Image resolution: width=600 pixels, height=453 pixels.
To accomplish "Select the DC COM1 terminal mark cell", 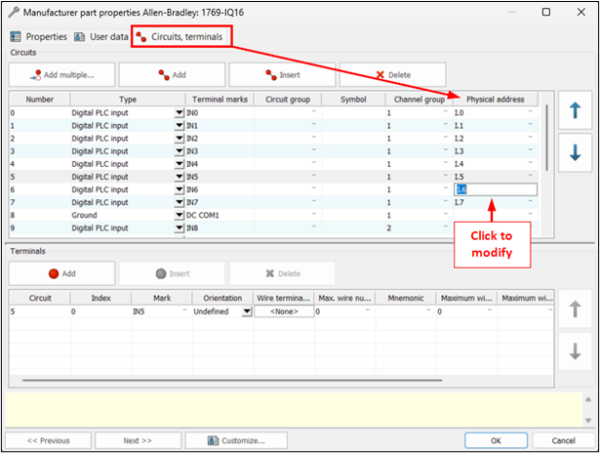I will (220, 215).
